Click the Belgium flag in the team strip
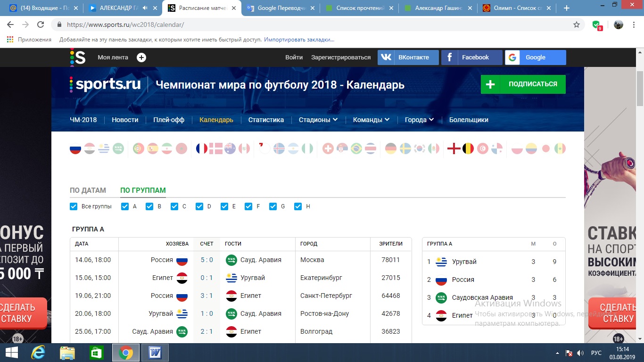Image resolution: width=644 pixels, height=362 pixels. coord(468,149)
